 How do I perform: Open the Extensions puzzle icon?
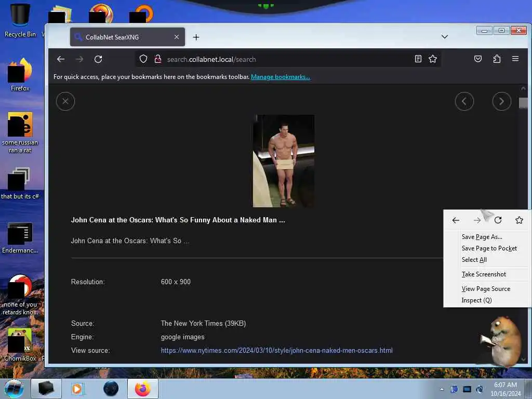coord(497,59)
